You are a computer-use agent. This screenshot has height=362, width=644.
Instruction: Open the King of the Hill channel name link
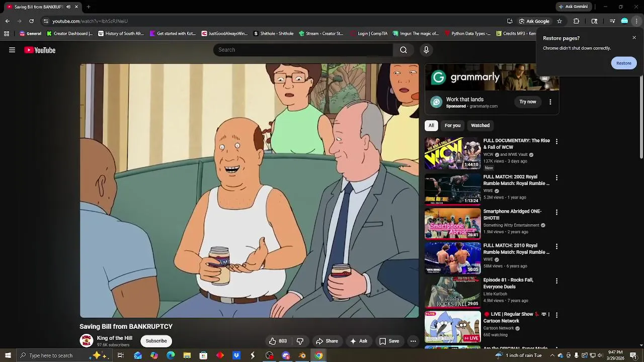[115, 338]
